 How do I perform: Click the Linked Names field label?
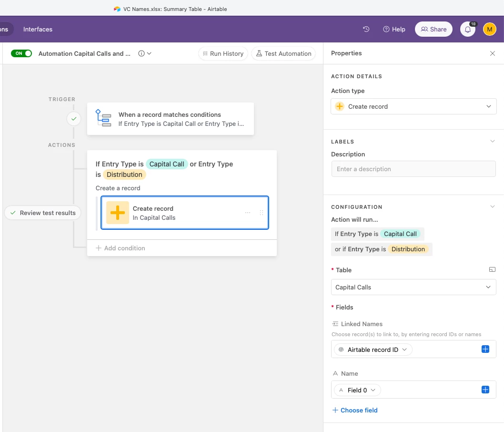click(x=362, y=324)
